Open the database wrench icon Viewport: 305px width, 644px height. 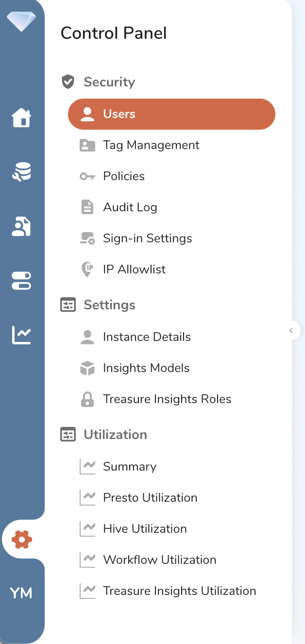[x=21, y=172]
